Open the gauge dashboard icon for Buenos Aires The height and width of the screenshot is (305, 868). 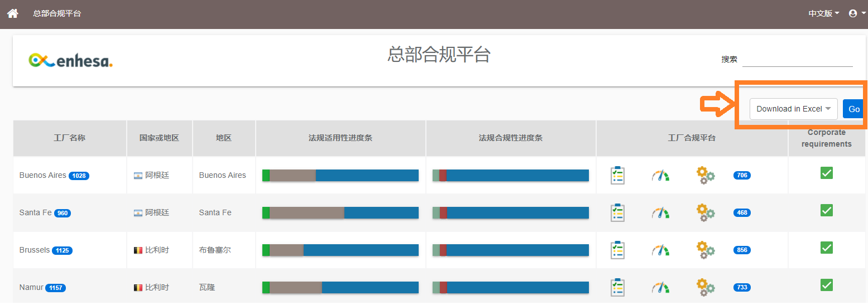[x=660, y=176]
